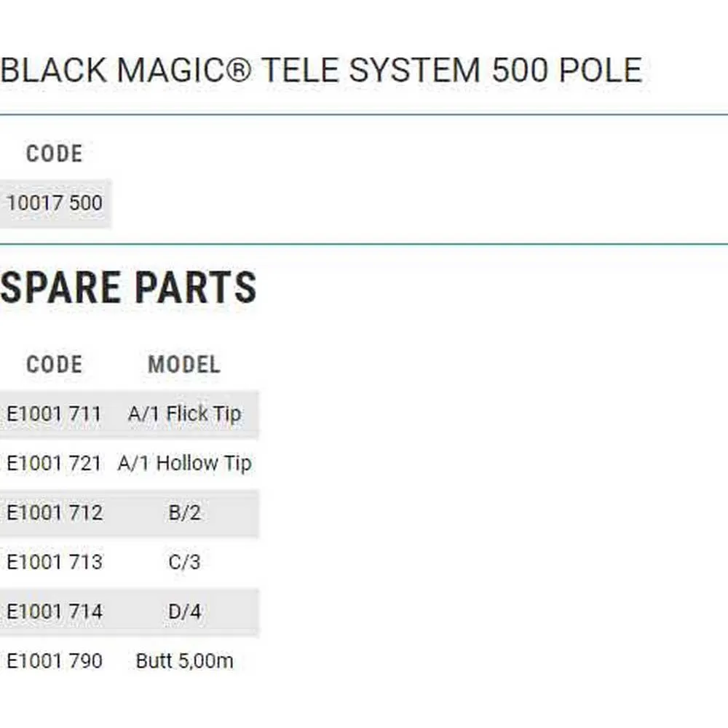The image size is (728, 728).
Task: Click the CODE header above 10017 500
Action: pos(55,154)
